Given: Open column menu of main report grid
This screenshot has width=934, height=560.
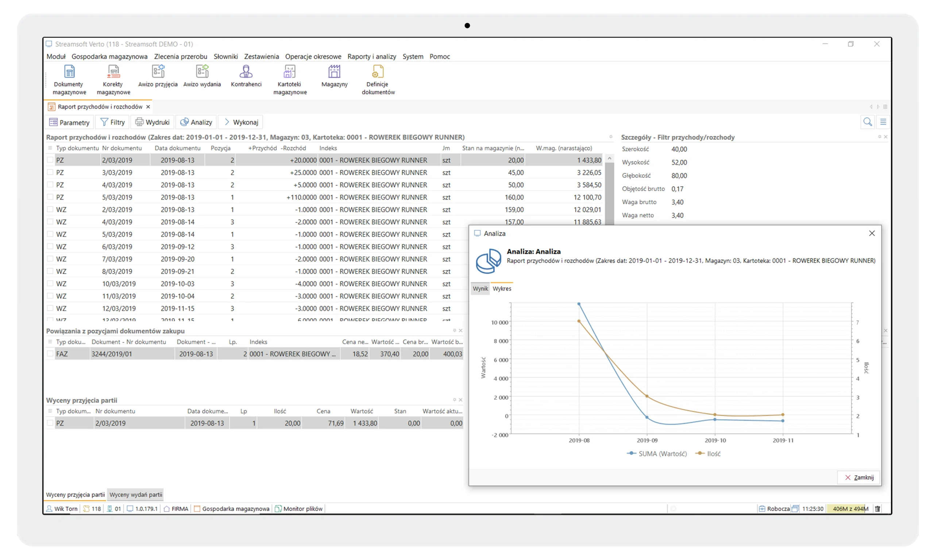Looking at the screenshot, I should tap(50, 148).
